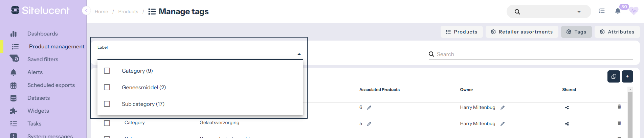Open Saved filters in sidebar

pos(43,59)
